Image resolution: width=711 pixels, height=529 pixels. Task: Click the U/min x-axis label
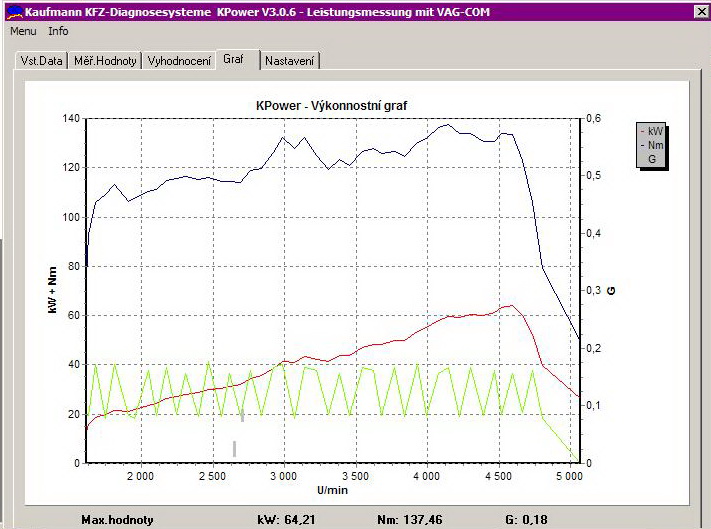(x=331, y=490)
